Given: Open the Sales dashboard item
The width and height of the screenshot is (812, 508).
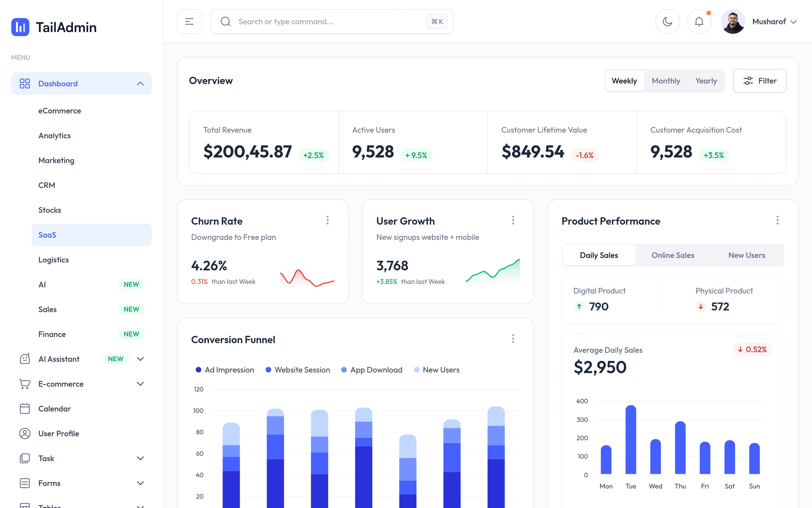Looking at the screenshot, I should (47, 309).
